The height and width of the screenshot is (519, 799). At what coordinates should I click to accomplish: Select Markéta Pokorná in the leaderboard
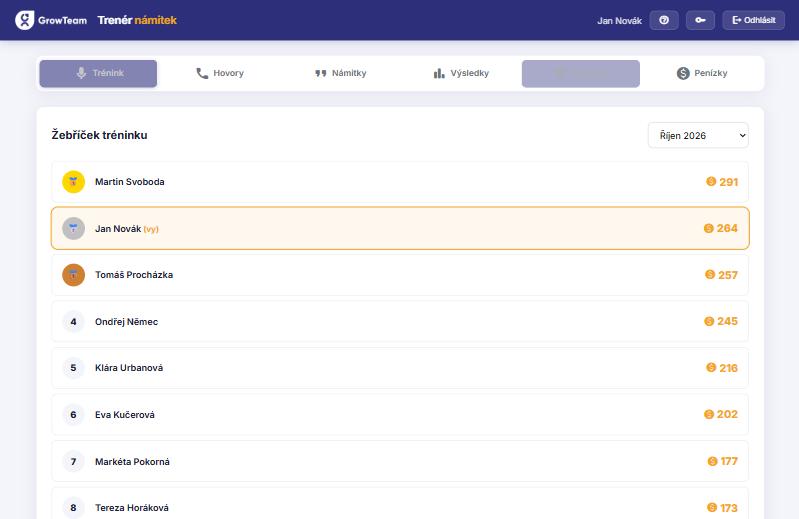click(x=132, y=461)
